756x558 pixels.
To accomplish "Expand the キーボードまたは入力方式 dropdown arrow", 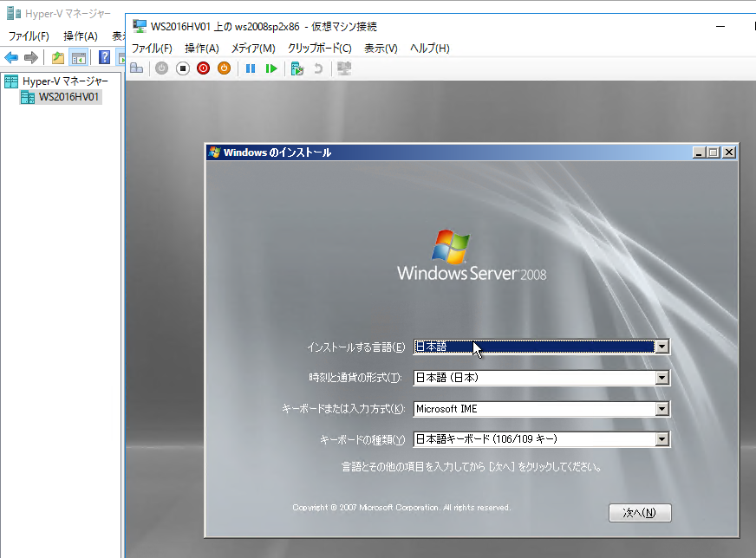I will pos(662,409).
